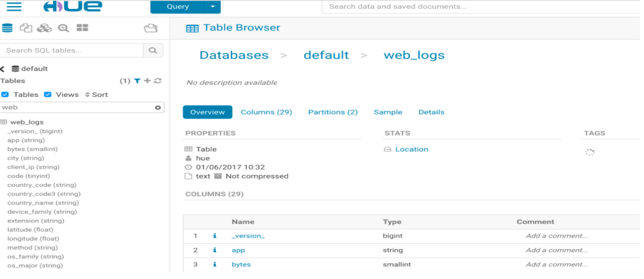Open the HDFS files assist icon
644x279 pixels.
[26, 28]
